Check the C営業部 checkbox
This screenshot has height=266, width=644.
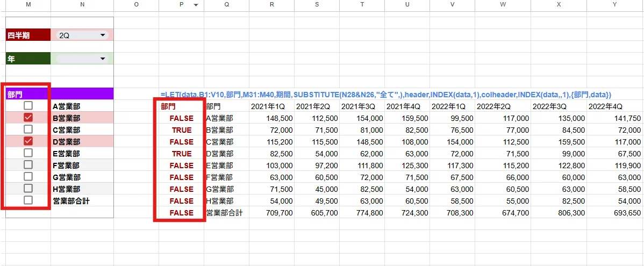28,130
